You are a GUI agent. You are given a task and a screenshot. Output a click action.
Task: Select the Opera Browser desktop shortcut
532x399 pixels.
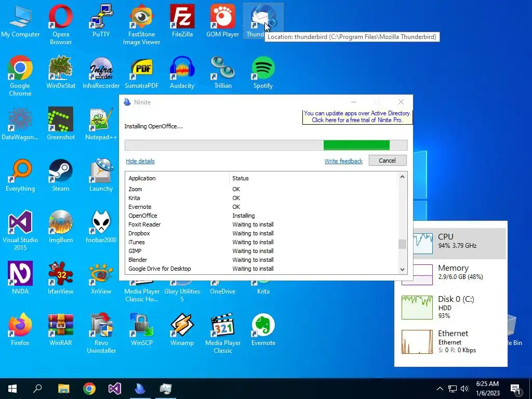coord(60,24)
